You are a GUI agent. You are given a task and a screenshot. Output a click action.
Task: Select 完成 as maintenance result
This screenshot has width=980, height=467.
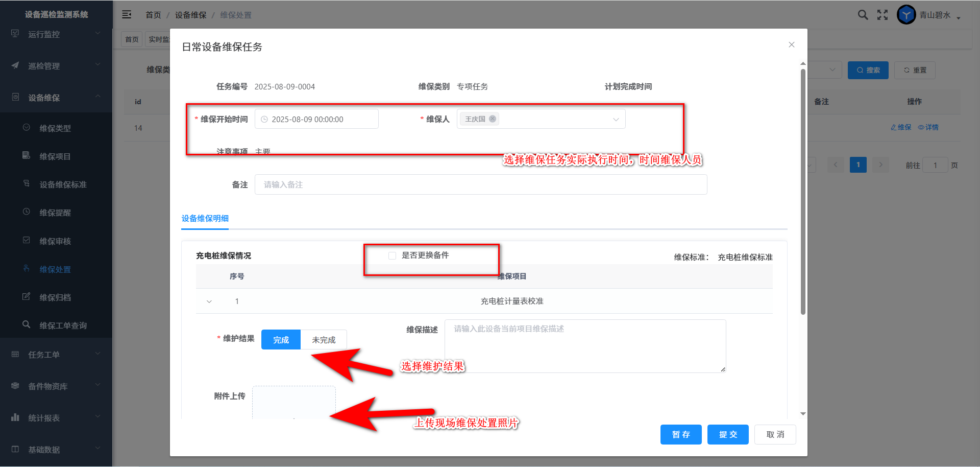pyautogui.click(x=281, y=340)
